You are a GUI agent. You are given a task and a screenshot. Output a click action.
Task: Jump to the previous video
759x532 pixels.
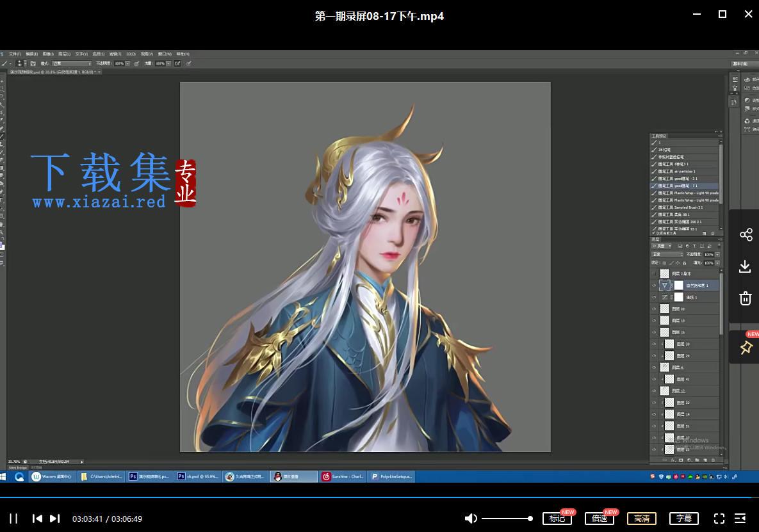point(37,519)
